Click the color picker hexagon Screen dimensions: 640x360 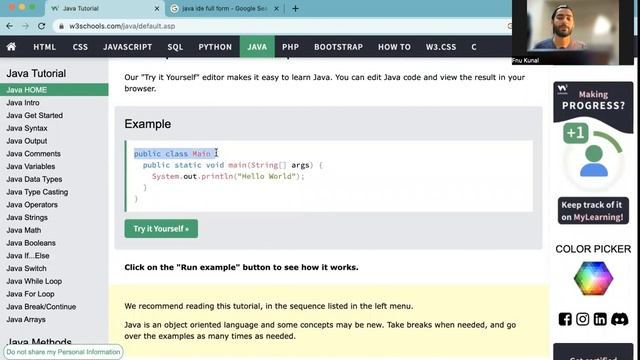pyautogui.click(x=593, y=278)
